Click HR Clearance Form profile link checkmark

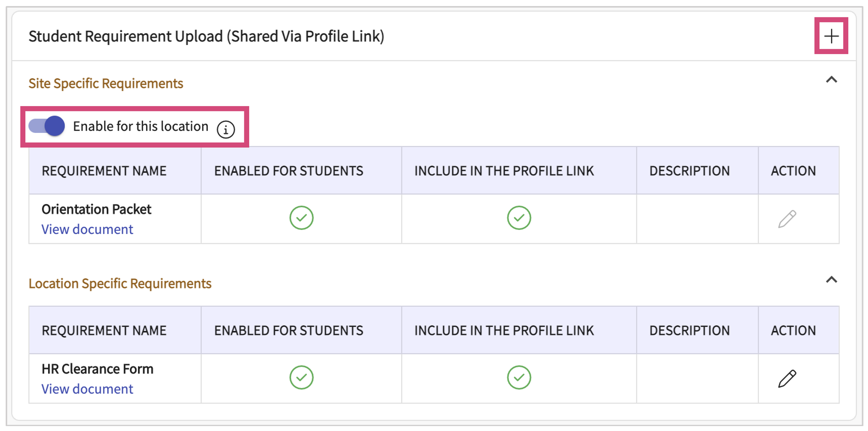pyautogui.click(x=518, y=377)
